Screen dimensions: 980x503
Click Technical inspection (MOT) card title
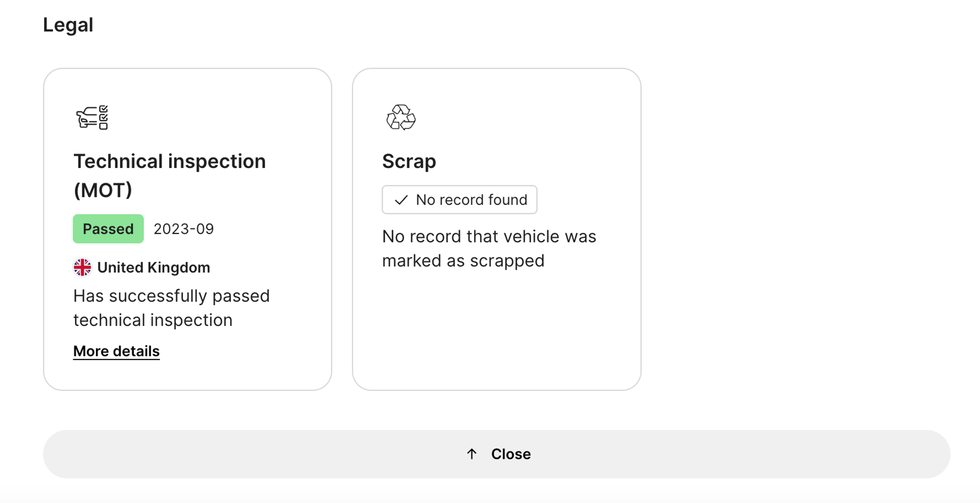(169, 161)
